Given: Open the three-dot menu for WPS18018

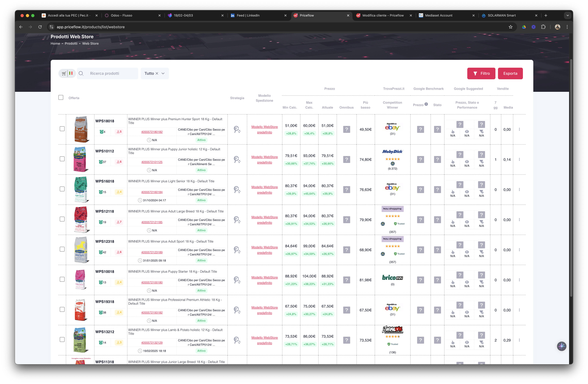Looking at the screenshot, I should (519, 129).
